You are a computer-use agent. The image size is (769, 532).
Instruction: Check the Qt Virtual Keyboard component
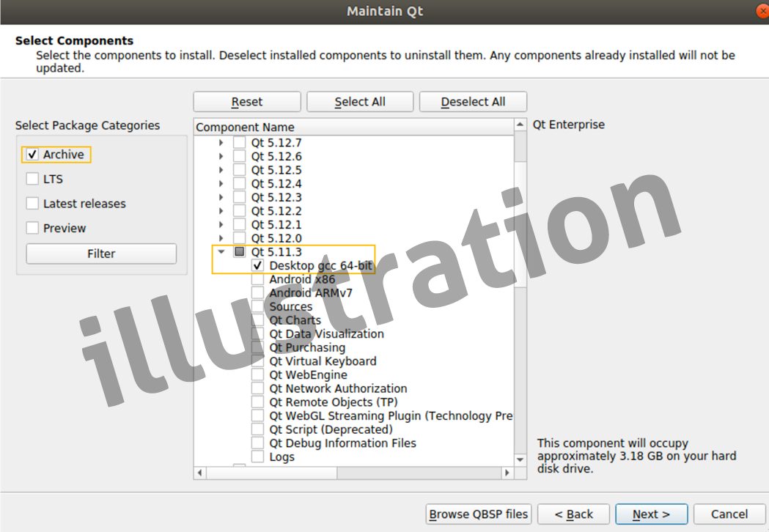(257, 361)
